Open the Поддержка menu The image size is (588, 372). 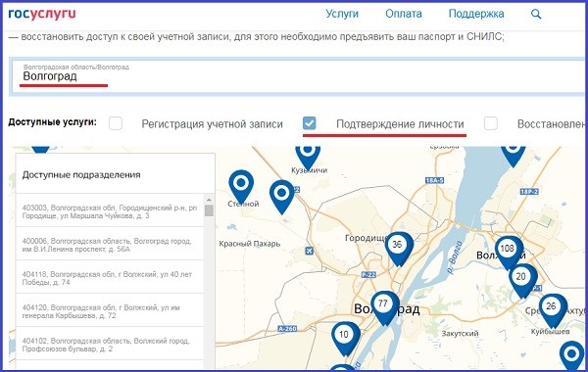pyautogui.click(x=476, y=14)
